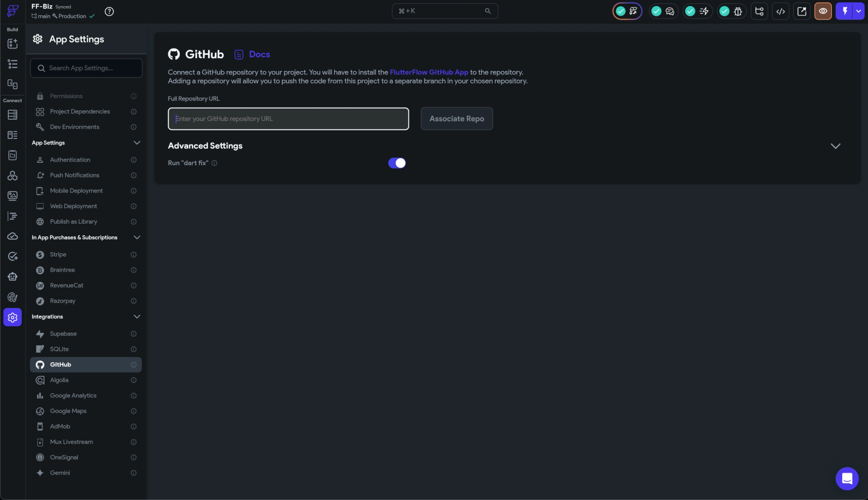Click the Associate Repo button

[x=457, y=119]
